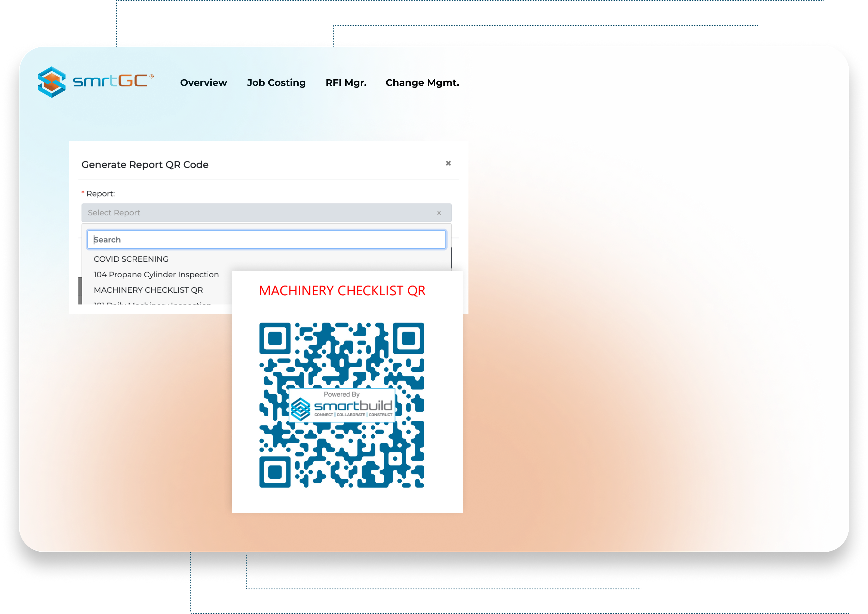868x614 pixels.
Task: Go to the Overview menu
Action: [x=204, y=82]
